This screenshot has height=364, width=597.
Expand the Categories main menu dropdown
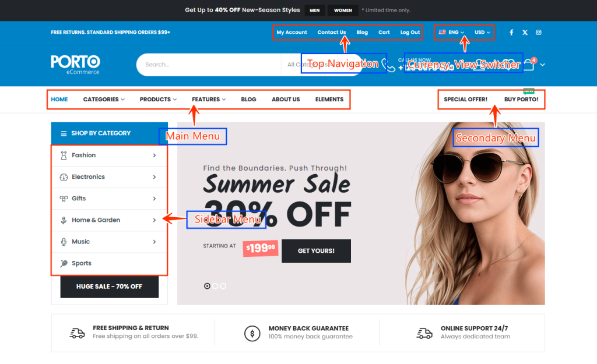click(x=104, y=99)
